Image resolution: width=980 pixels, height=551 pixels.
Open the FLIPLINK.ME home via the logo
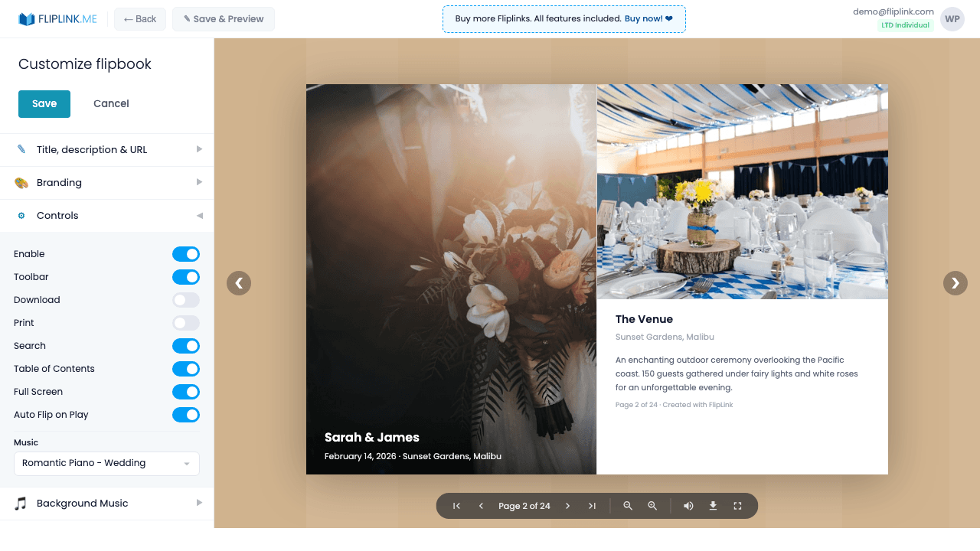pos(57,18)
